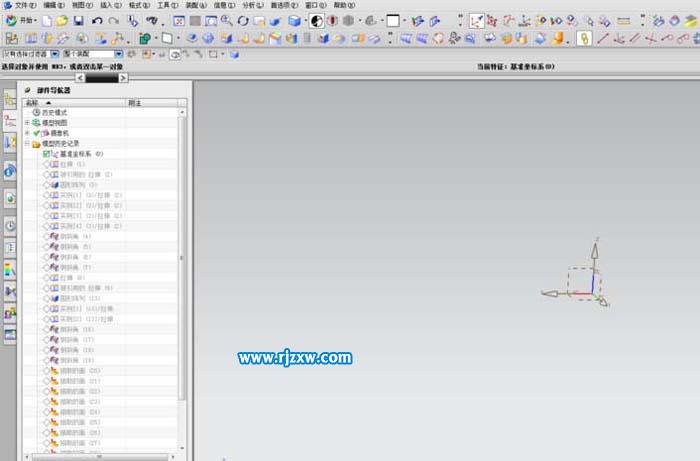Click the measure distance ruler icon
The image size is (700, 461).
pyautogui.click(x=624, y=21)
